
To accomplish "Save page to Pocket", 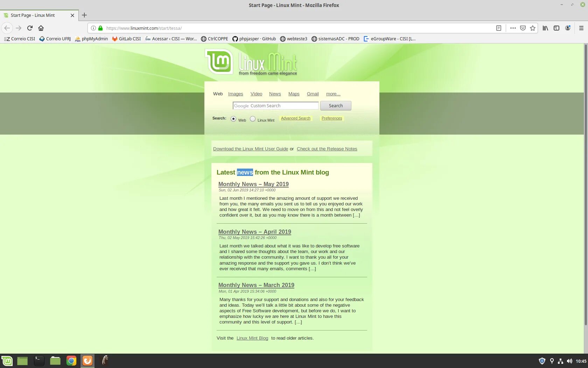I will point(523,28).
